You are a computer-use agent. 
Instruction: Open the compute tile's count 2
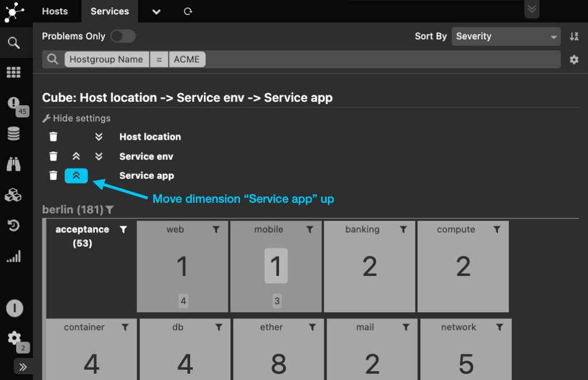click(463, 266)
